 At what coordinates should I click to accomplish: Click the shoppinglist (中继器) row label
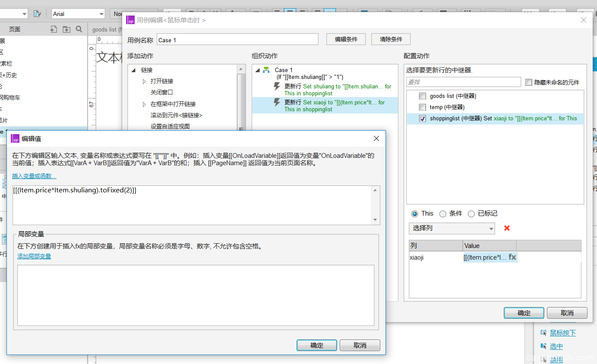[455, 118]
